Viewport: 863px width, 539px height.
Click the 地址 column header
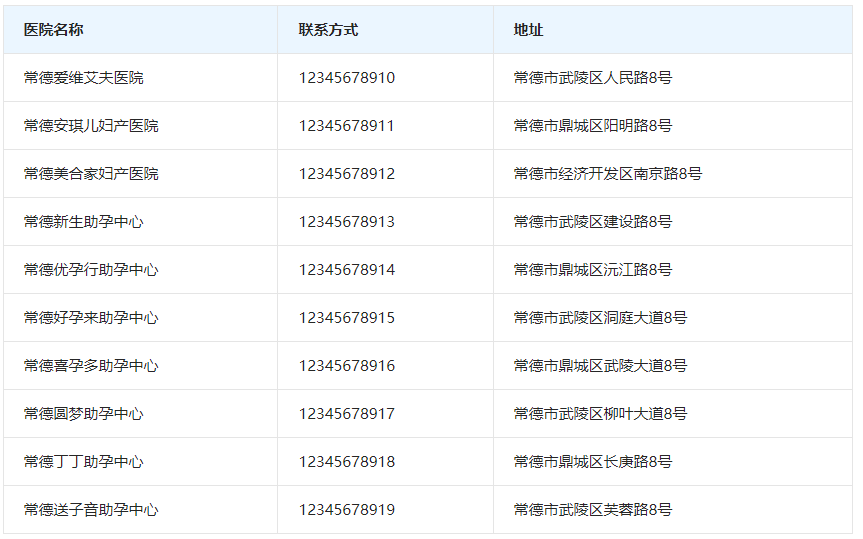(528, 30)
